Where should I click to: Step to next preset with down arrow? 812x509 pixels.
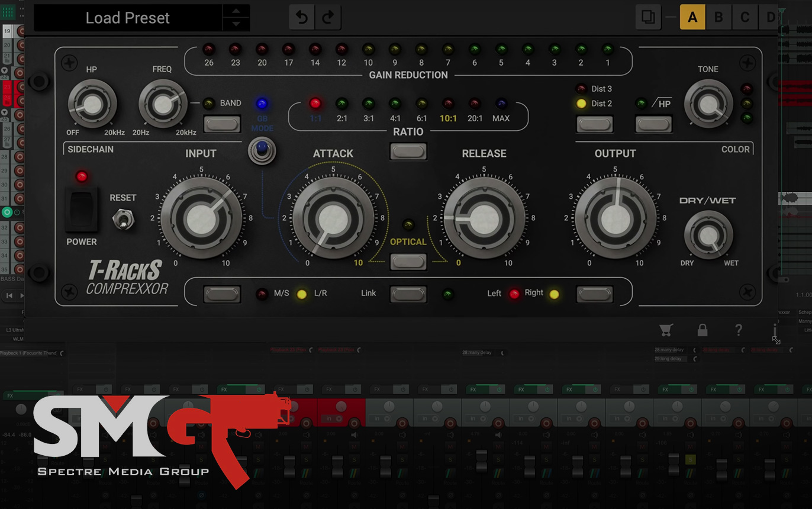tap(236, 24)
